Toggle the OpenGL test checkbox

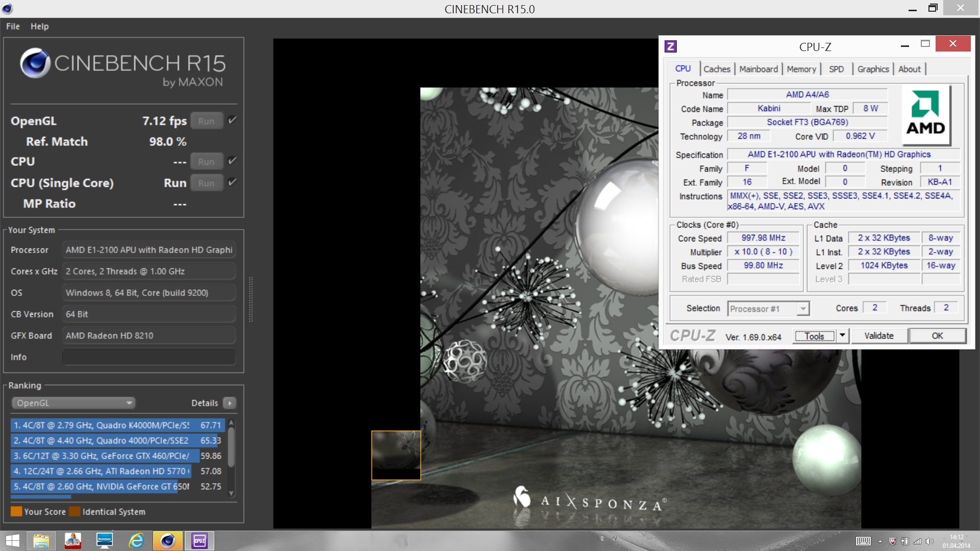tap(232, 120)
